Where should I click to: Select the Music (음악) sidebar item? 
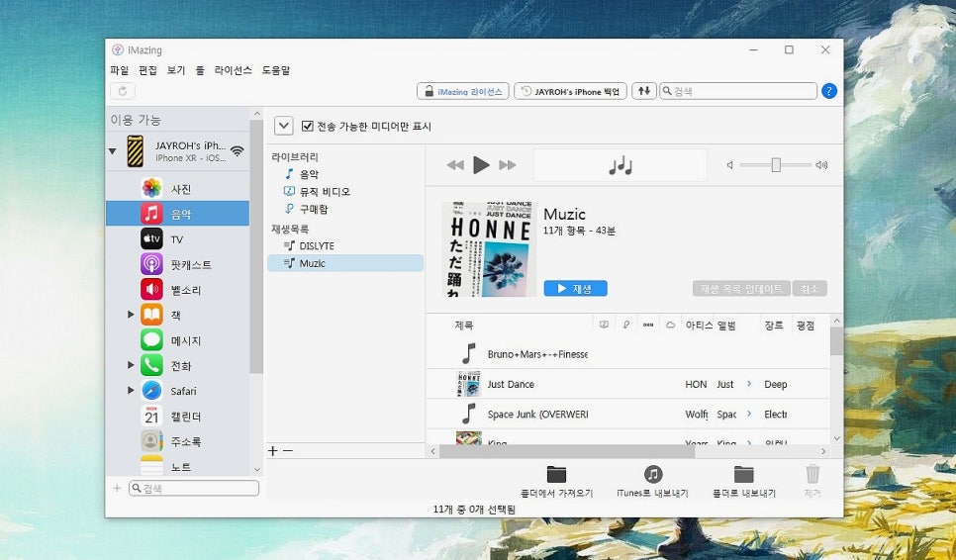177,214
